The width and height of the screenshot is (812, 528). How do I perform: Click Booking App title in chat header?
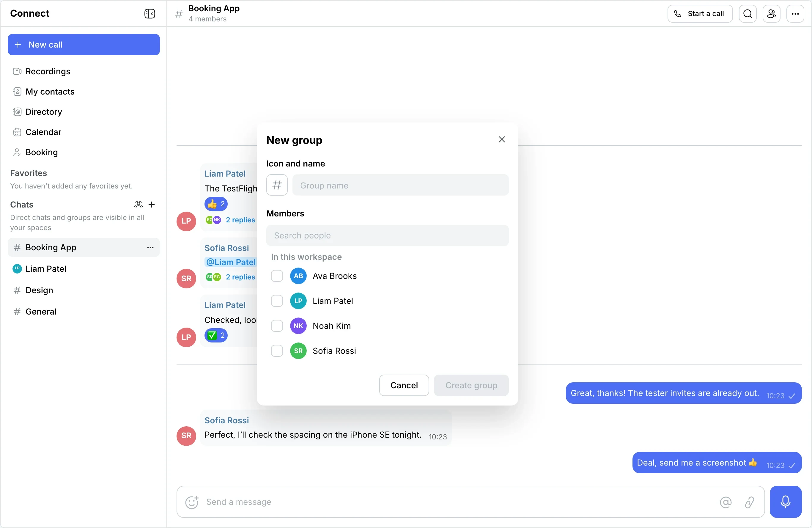point(214,8)
